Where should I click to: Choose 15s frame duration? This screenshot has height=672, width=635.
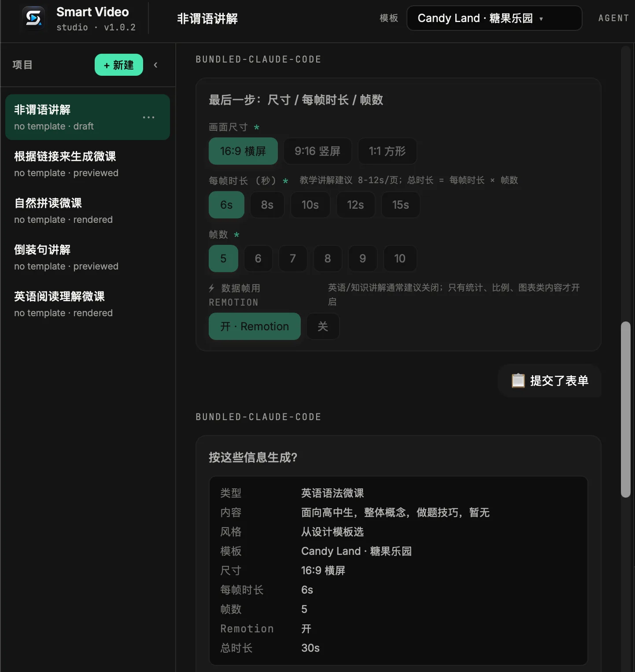pos(401,205)
